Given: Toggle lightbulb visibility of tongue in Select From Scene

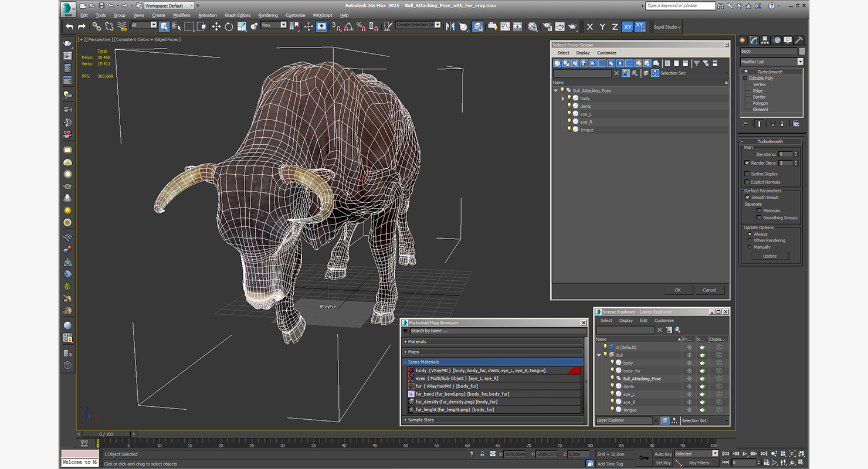Looking at the screenshot, I should click(569, 130).
